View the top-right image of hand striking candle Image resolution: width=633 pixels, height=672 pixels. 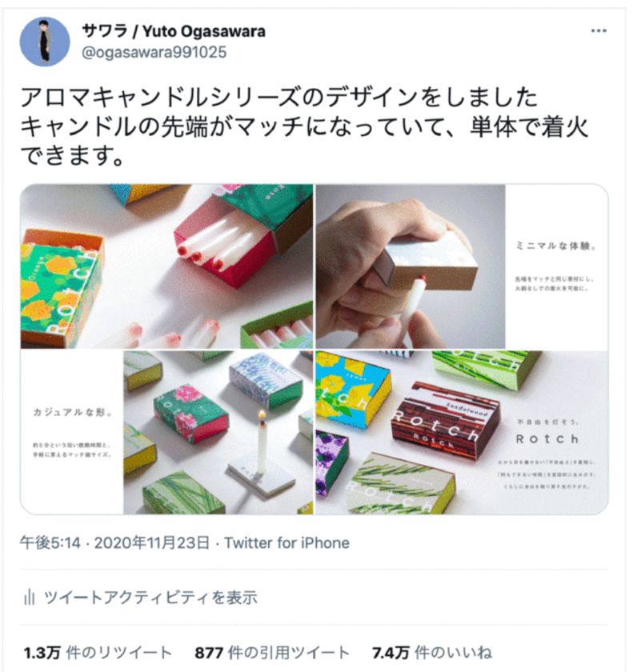(x=462, y=266)
